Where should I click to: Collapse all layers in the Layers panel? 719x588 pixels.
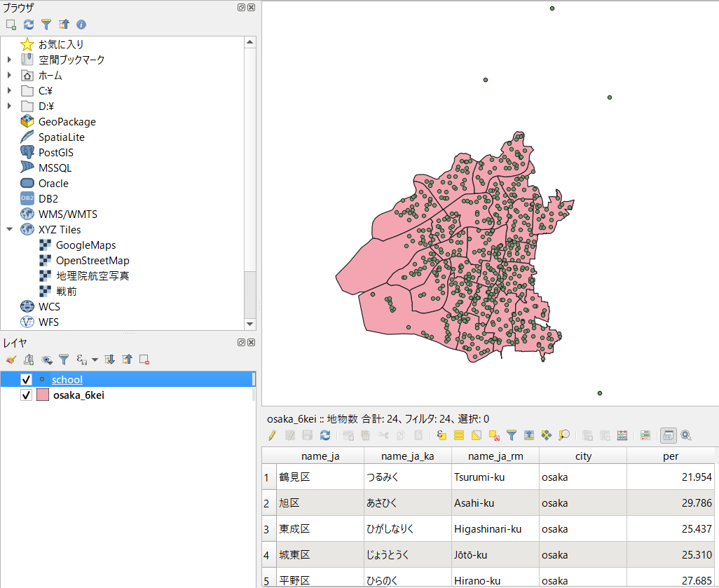[127, 360]
